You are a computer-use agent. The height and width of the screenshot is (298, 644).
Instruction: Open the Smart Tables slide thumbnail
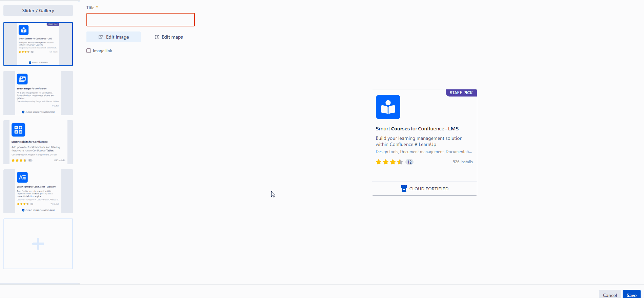(38, 142)
